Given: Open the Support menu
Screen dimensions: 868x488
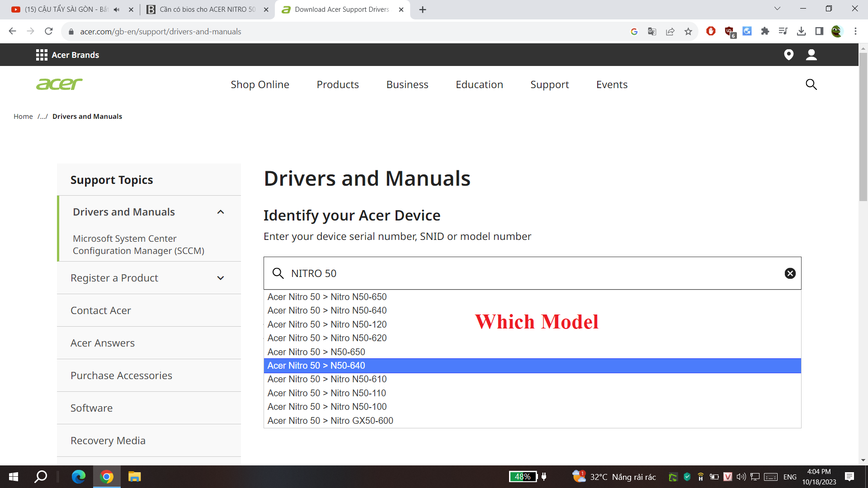Looking at the screenshot, I should (550, 84).
